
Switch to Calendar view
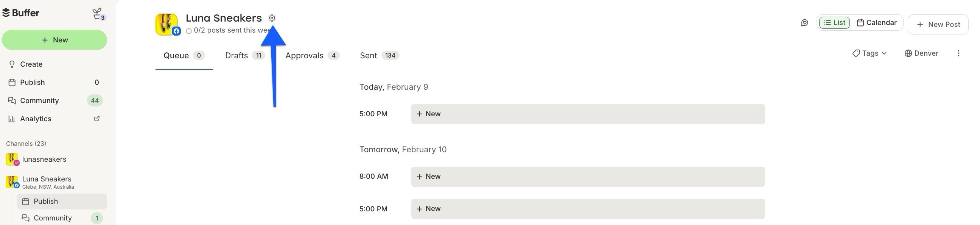click(877, 23)
